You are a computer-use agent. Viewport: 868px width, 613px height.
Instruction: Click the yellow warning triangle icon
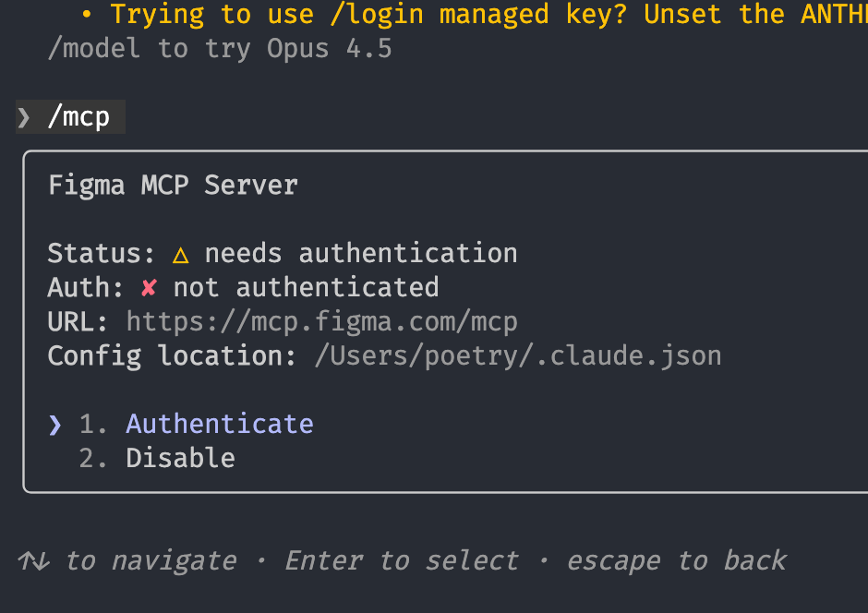click(x=180, y=254)
